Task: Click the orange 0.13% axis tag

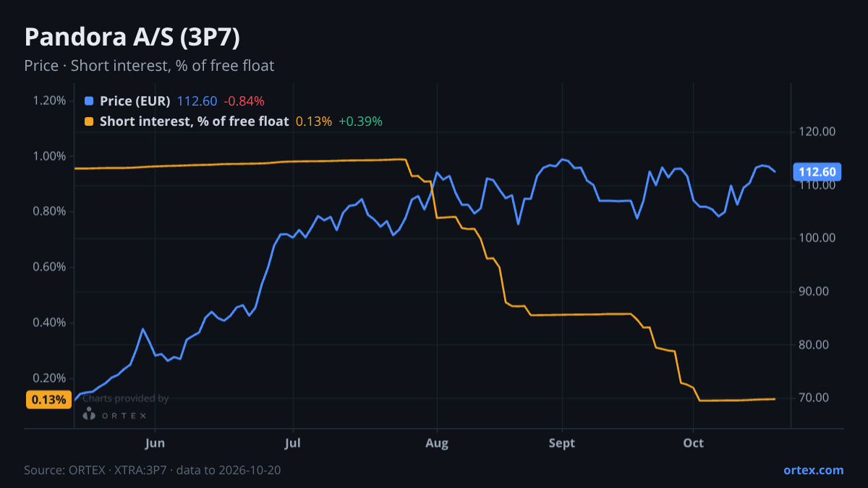Action: click(48, 399)
